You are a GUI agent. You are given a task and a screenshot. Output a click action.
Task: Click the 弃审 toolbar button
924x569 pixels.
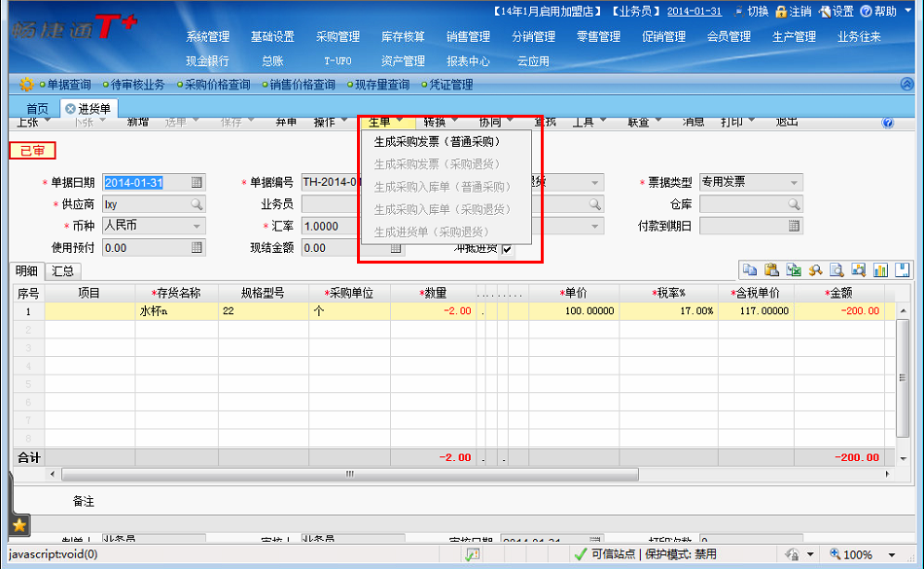[x=286, y=122]
